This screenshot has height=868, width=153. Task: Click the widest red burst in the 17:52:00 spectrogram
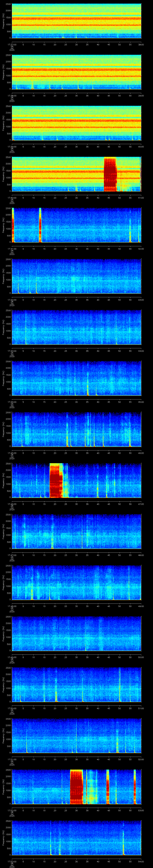tap(76, 787)
